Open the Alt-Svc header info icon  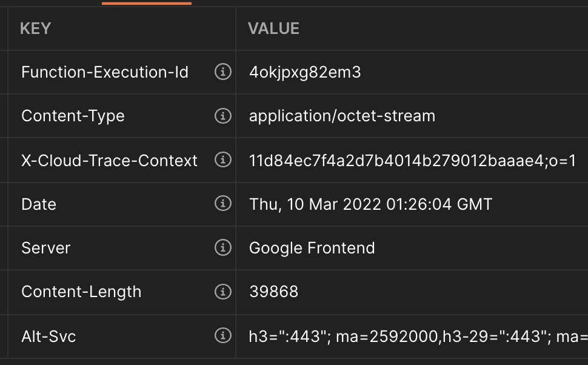(222, 335)
